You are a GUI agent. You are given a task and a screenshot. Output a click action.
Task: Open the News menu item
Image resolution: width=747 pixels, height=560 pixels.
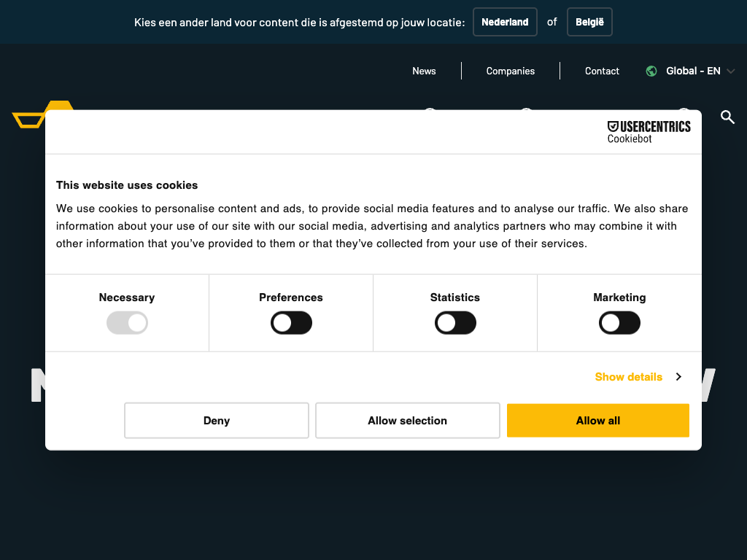click(x=424, y=71)
